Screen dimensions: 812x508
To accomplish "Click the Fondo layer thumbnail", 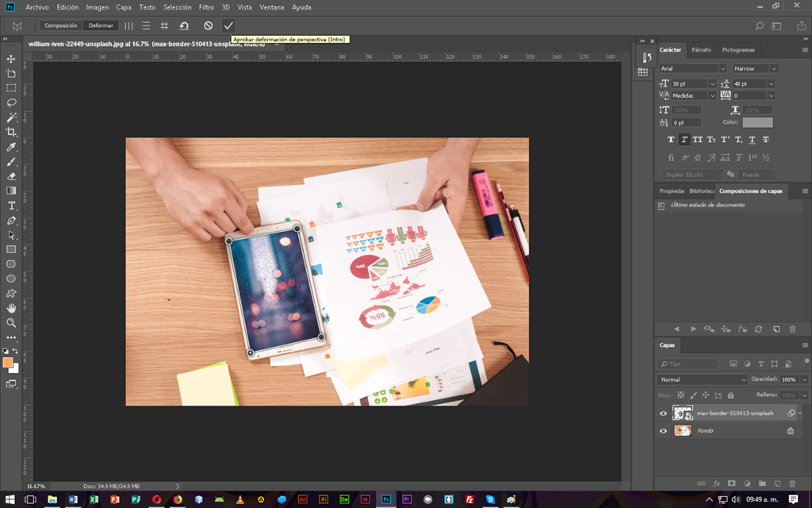I will [683, 431].
